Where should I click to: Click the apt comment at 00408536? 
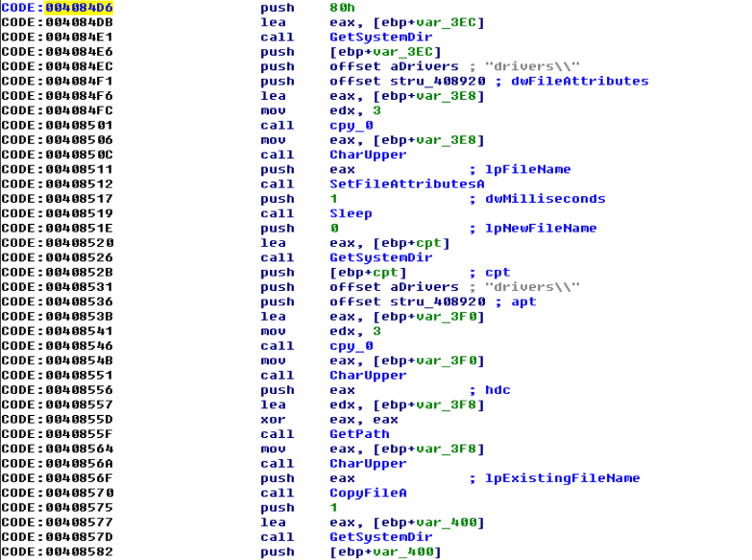tap(523, 302)
